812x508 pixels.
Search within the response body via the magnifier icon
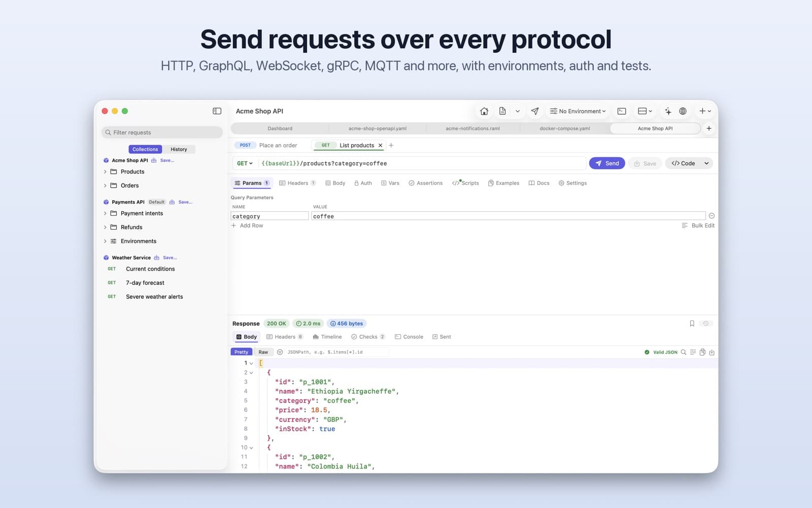click(684, 352)
